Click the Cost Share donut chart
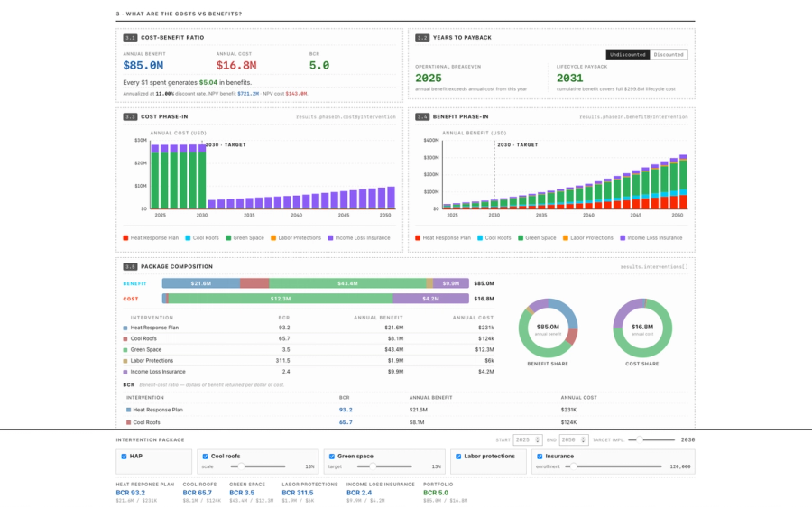The height and width of the screenshot is (508, 812). coord(642,328)
